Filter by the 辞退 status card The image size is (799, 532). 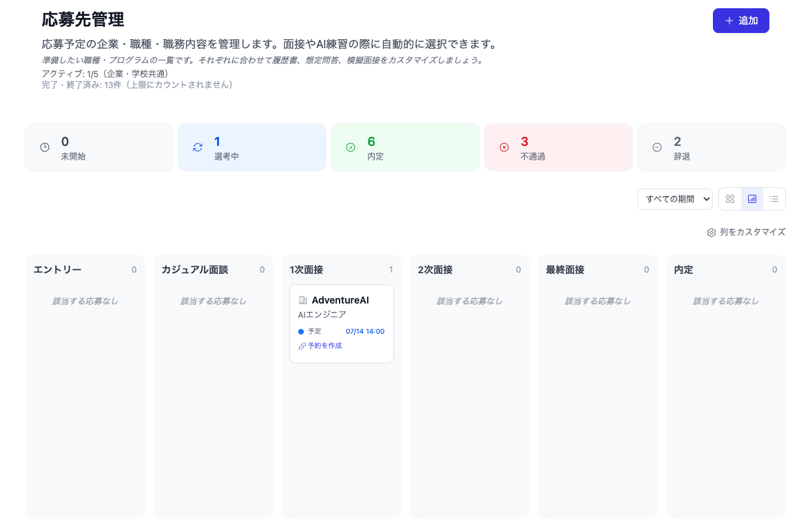pos(712,147)
